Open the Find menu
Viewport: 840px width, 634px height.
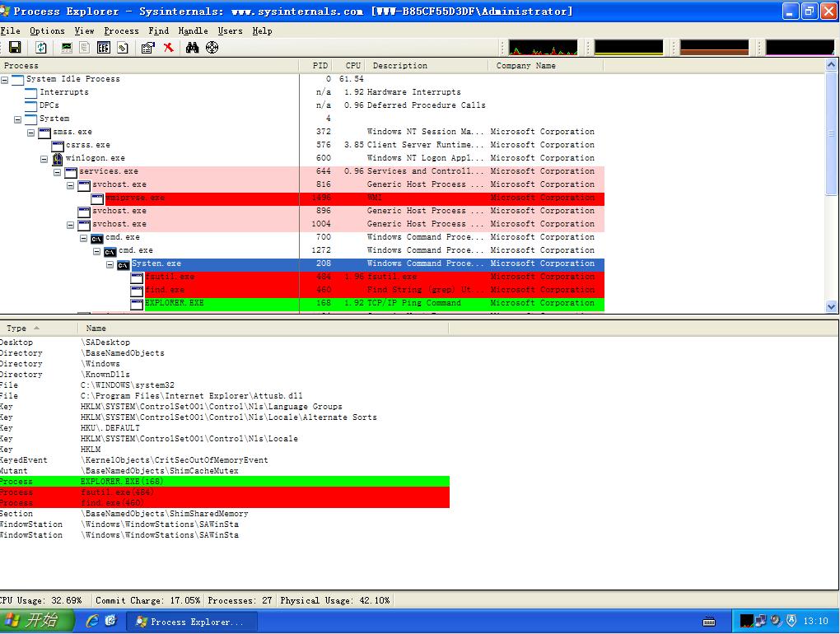click(159, 31)
